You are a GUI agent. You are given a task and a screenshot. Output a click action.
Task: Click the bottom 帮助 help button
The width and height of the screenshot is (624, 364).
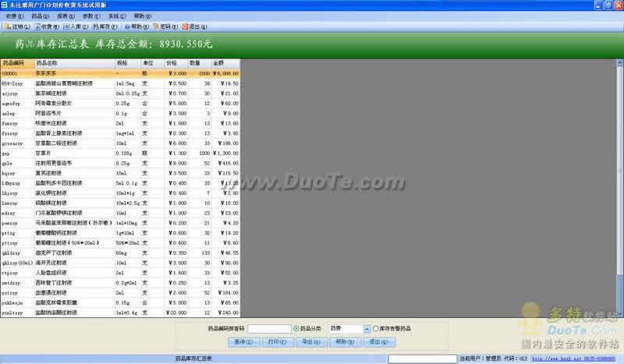(x=345, y=341)
